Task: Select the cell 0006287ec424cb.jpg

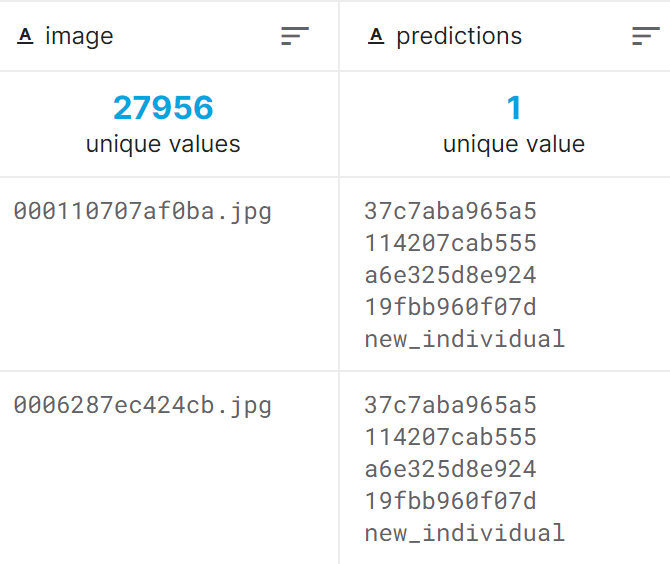Action: [x=142, y=405]
